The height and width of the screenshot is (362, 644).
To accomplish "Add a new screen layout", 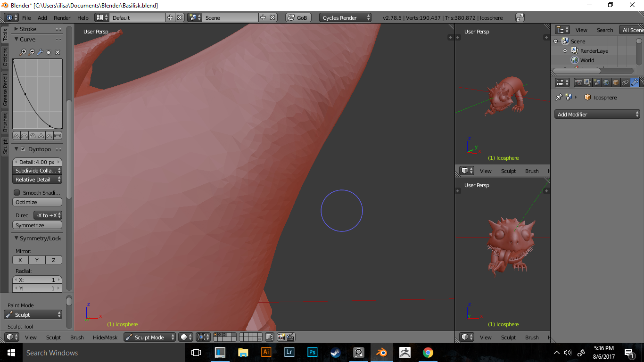I will coord(170,17).
